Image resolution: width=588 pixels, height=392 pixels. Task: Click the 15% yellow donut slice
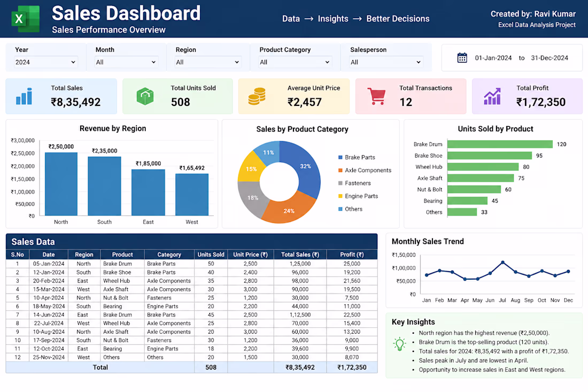tap(251, 168)
